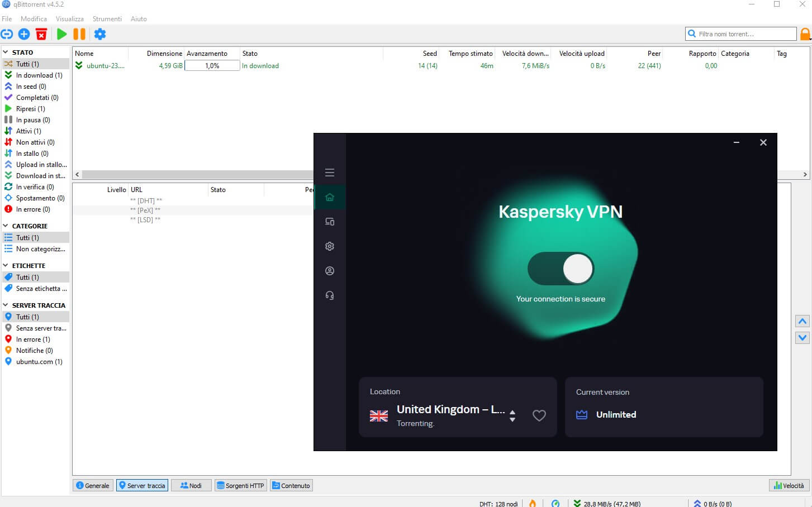The height and width of the screenshot is (507, 812).
Task: Open the Visualizza menu
Action: coord(70,19)
